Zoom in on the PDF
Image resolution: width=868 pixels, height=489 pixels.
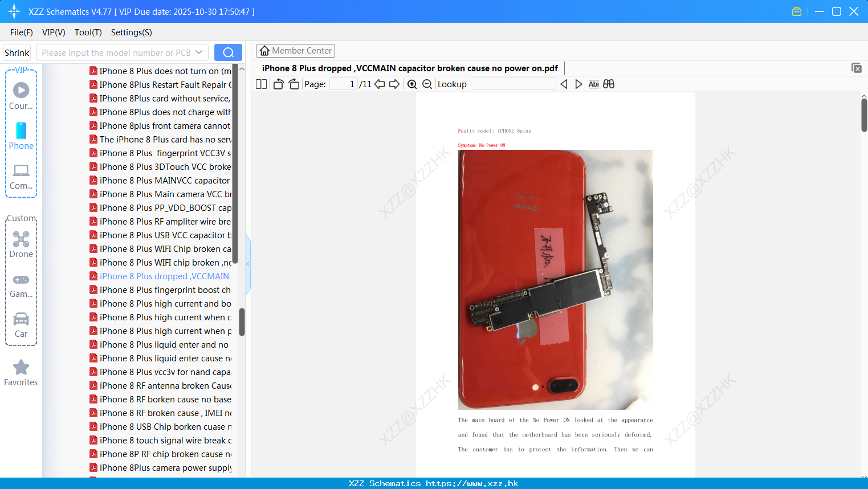point(412,84)
